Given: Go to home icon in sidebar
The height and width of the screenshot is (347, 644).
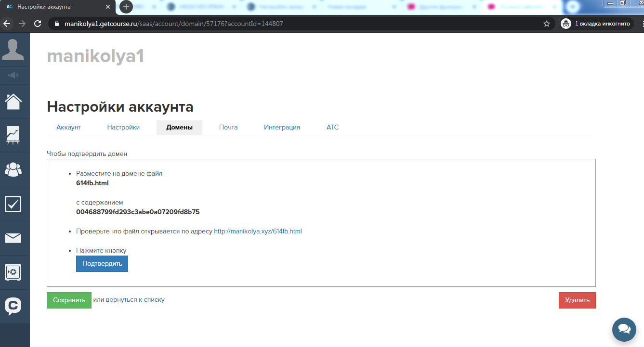Looking at the screenshot, I should 13,102.
